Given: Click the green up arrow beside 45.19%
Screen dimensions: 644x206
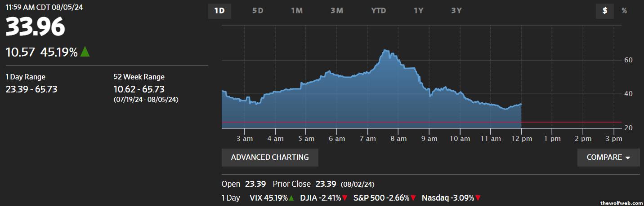Looking at the screenshot, I should pyautogui.click(x=85, y=52).
